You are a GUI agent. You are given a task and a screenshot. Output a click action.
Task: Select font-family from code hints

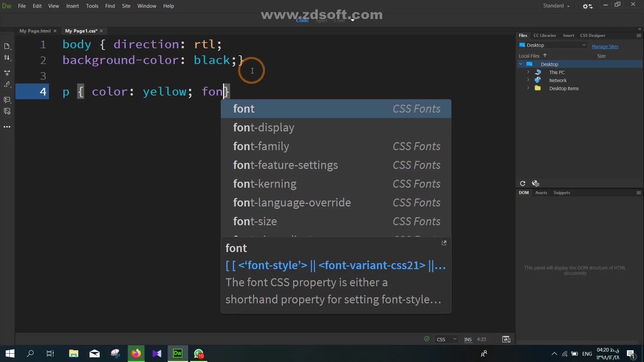coord(336,146)
